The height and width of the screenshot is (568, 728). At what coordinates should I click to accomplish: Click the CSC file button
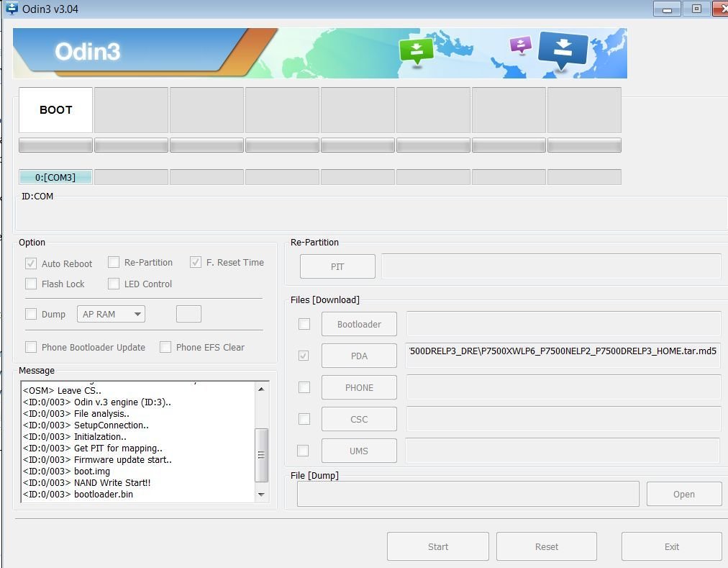(x=359, y=419)
